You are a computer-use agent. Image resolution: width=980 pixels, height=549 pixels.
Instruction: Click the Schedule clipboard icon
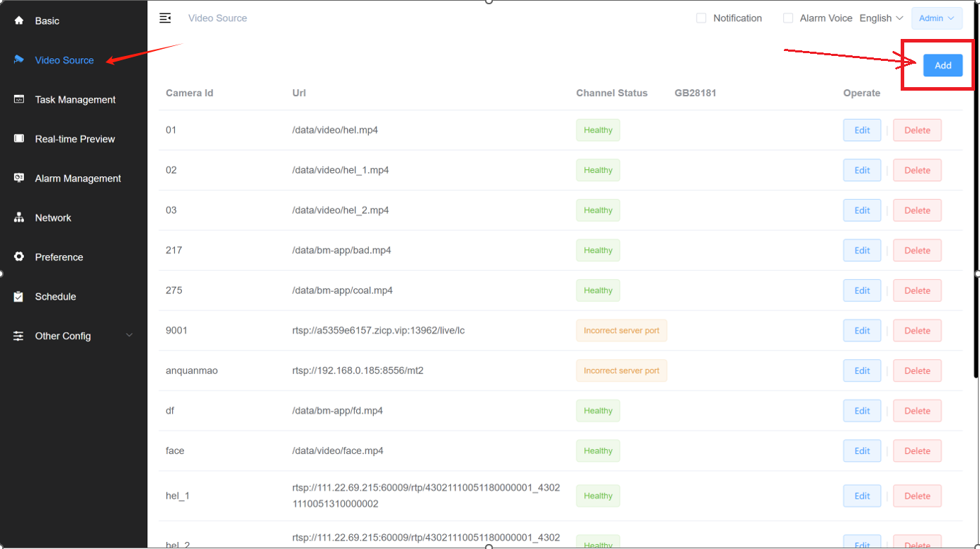[x=19, y=297]
